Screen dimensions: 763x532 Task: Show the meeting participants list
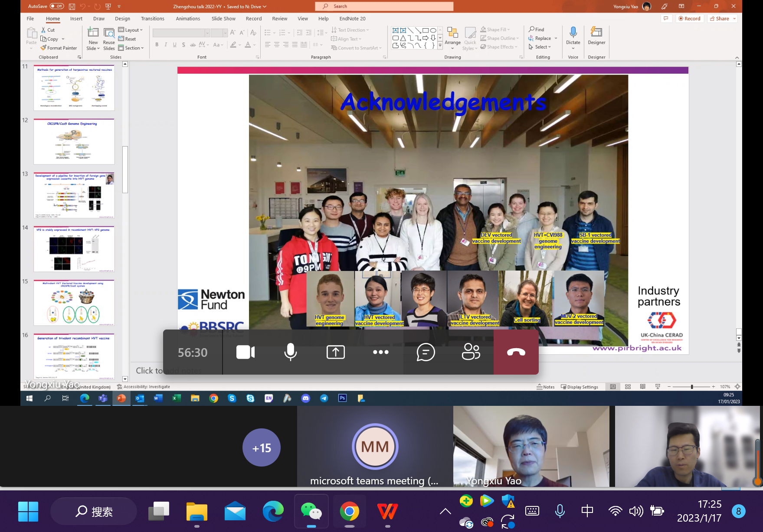471,352
